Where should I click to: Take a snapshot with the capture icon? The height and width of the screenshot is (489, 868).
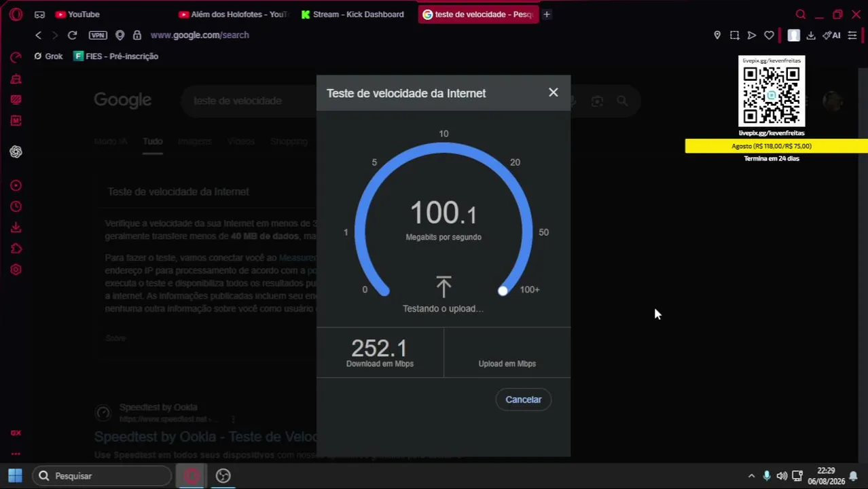coord(734,35)
